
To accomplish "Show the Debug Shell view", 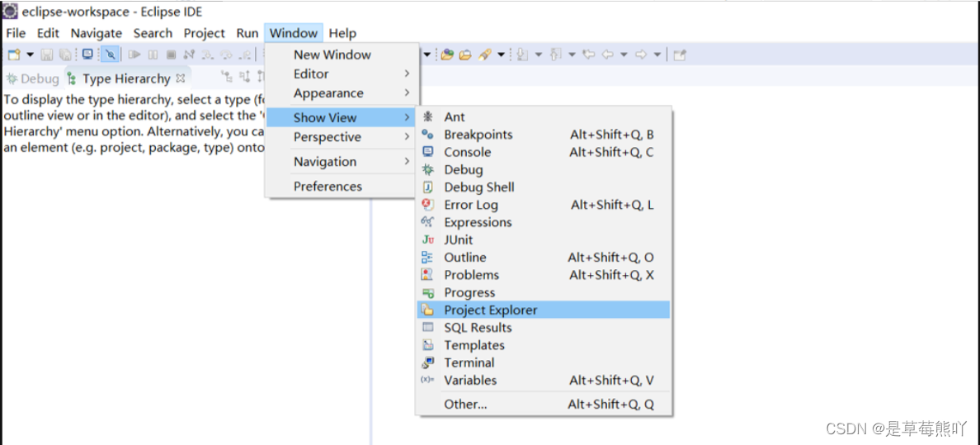I will point(544,187).
